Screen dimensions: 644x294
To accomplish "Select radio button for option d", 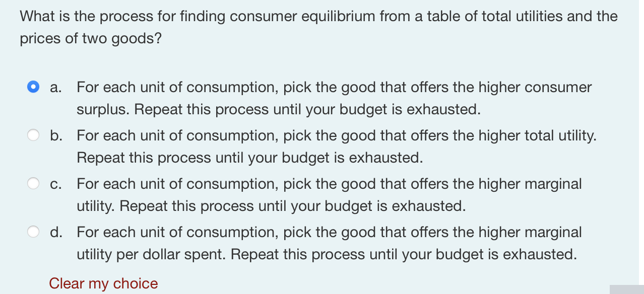I will tap(33, 232).
